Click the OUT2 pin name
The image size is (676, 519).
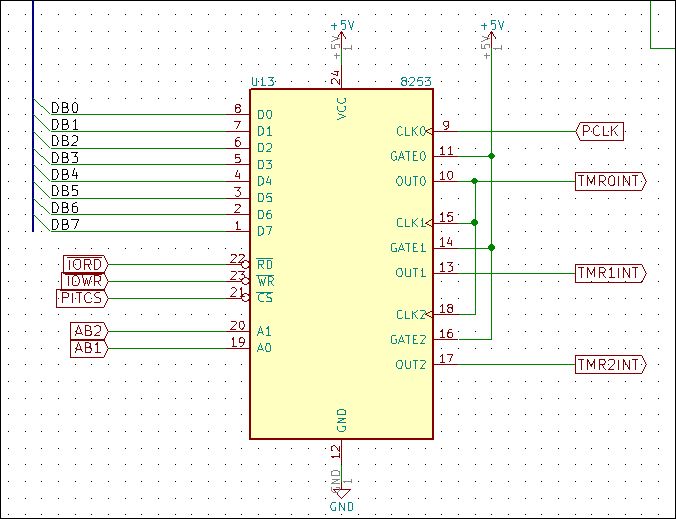tap(411, 365)
